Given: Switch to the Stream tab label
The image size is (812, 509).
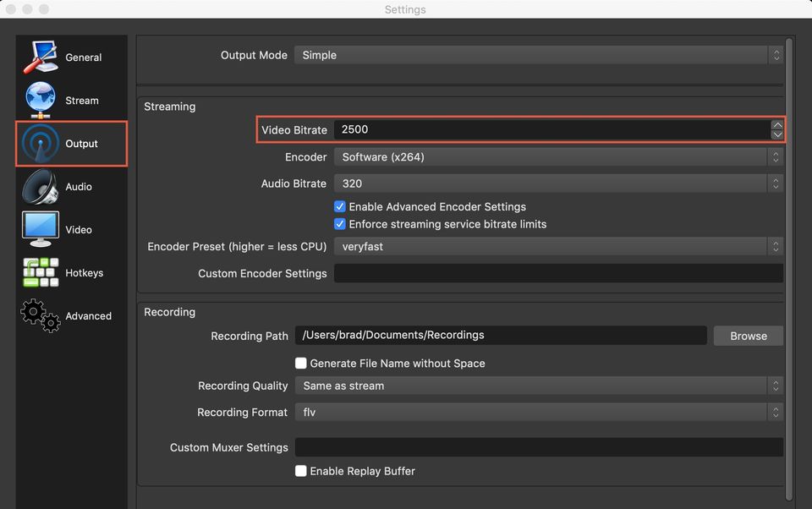Looking at the screenshot, I should point(82,101).
